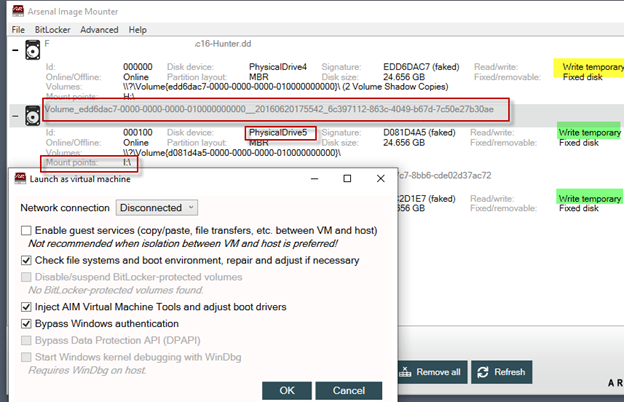The image size is (624, 402).
Task: Open the Network connection dropdown
Action: point(157,208)
